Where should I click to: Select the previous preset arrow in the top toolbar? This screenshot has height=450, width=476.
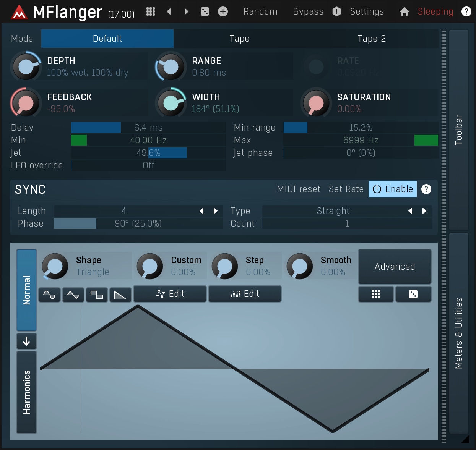pos(169,11)
